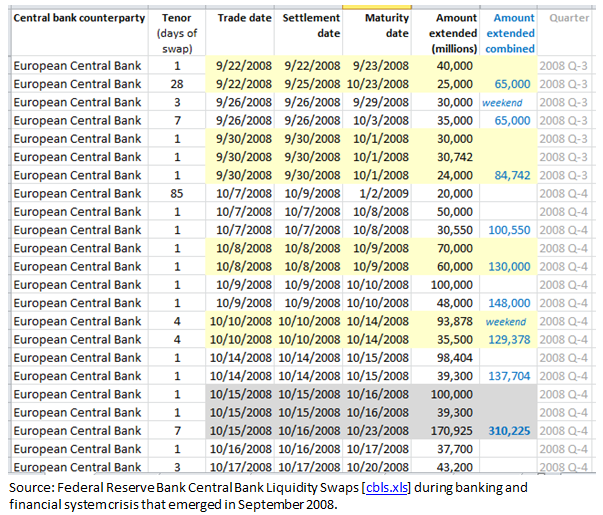Select combined total 129,378
This screenshot has width=603, height=515.
click(x=509, y=340)
